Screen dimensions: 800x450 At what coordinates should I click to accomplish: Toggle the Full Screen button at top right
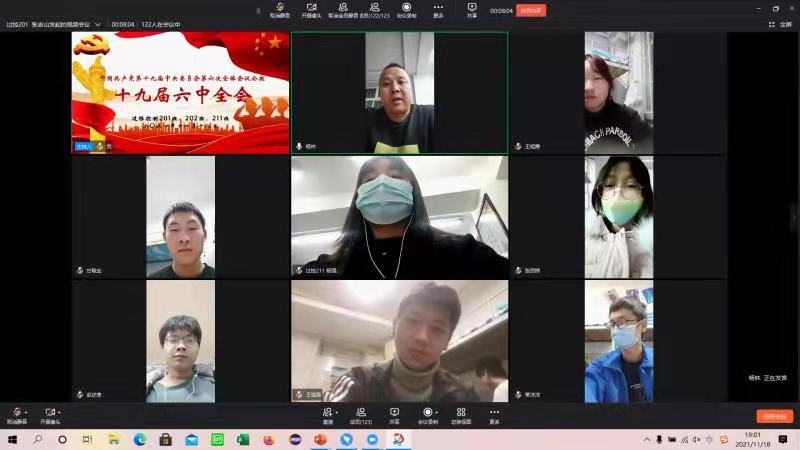pos(780,24)
